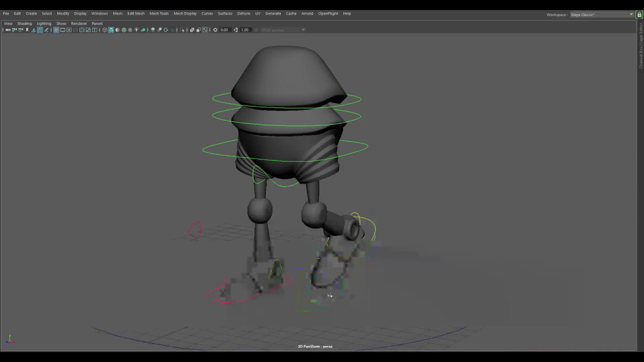Click the Select Camera icon in panel toolbar
Screen dimensions: 644x362
coord(8,30)
